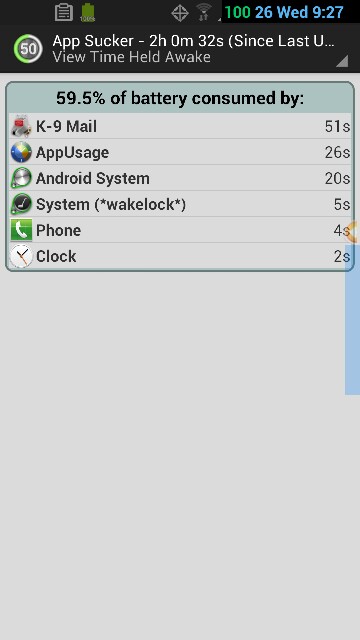Image resolution: width=360 pixels, height=640 pixels.
Task: Tap the green Phone icon
Action: pos(21,230)
